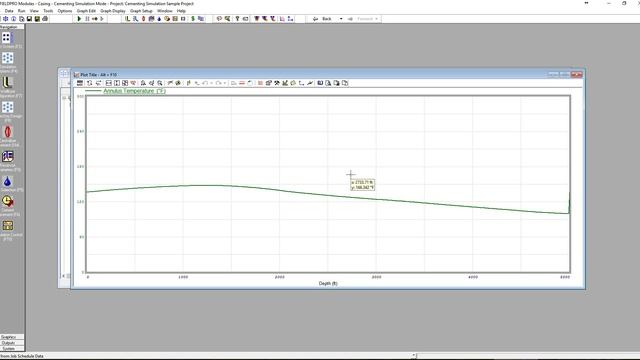640x360 pixels.
Task: Click the data table grid icon in plot toolbar
Action: click(x=80, y=83)
